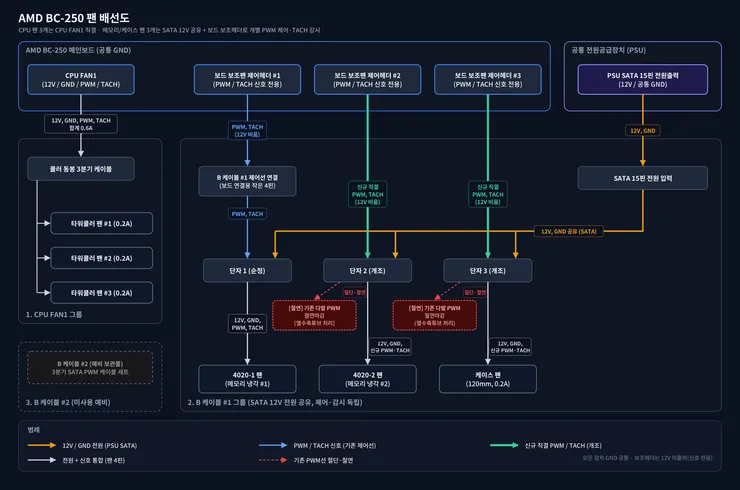
Task: Click the red dashed 절단·절연 legend arrow
Action: pos(273,460)
